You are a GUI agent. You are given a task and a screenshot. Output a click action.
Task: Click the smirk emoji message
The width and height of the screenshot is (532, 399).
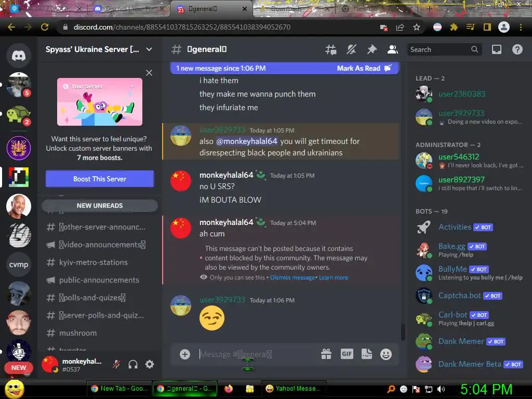[212, 318]
